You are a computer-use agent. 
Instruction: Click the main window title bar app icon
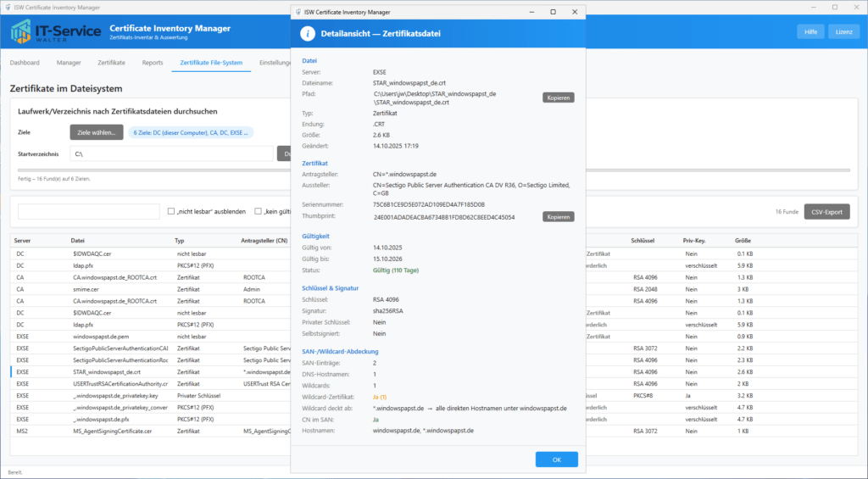(x=7, y=8)
